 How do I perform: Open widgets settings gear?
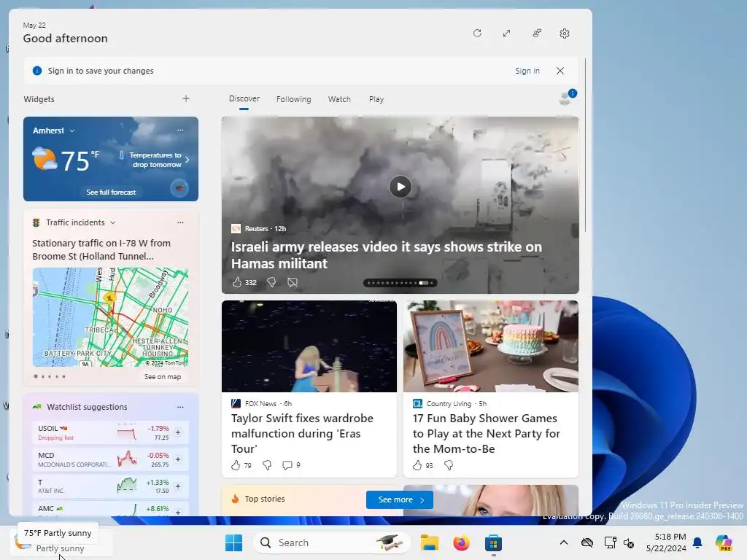coord(565,34)
